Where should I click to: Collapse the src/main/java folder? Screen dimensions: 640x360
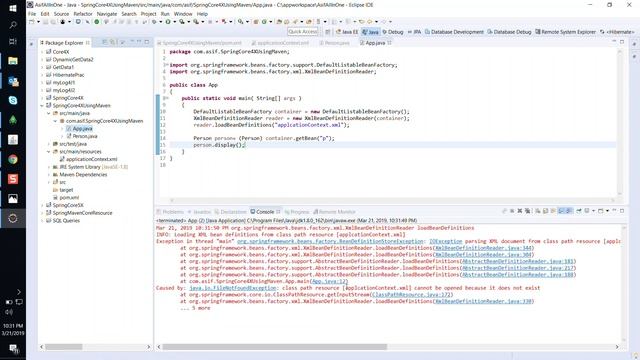click(x=49, y=113)
